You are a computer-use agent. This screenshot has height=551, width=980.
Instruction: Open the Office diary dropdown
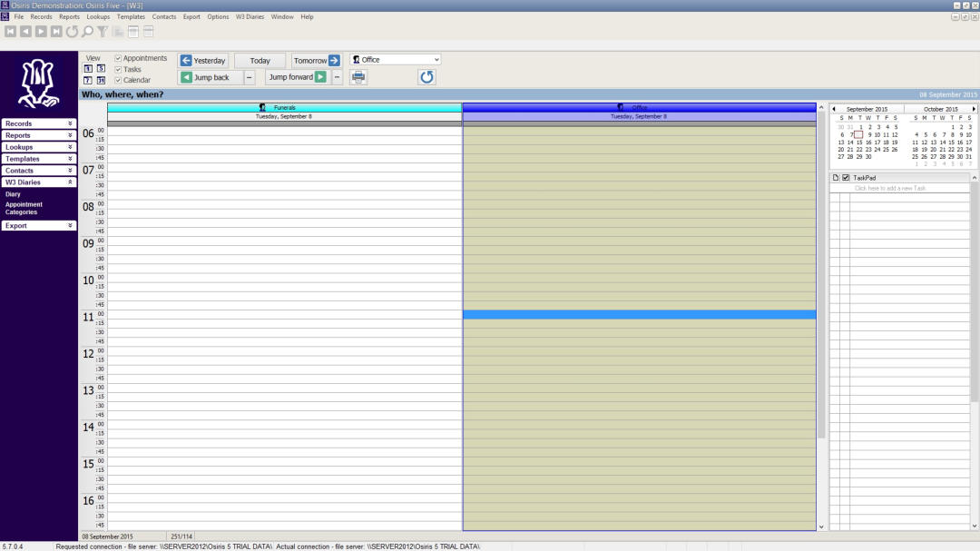click(x=436, y=60)
